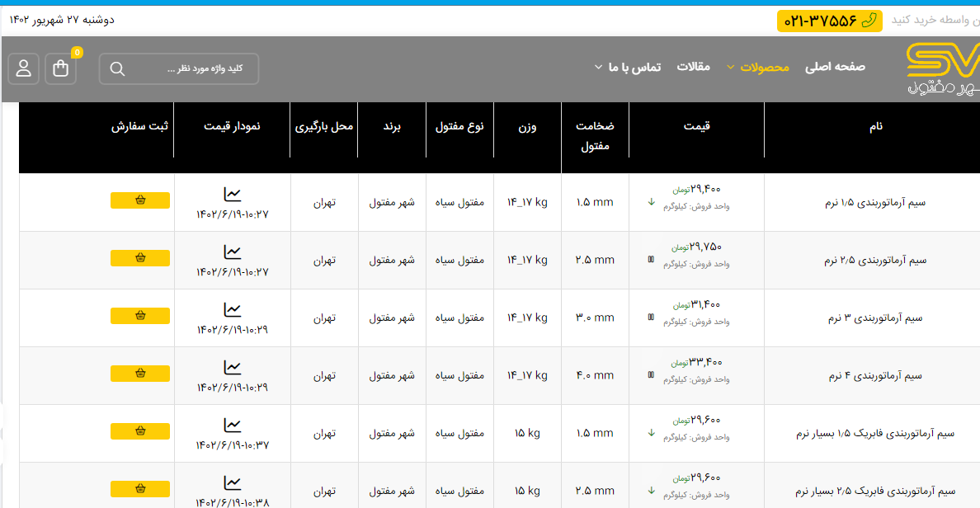Open the shopping cart icon
This screenshot has height=508, width=980.
click(x=61, y=68)
